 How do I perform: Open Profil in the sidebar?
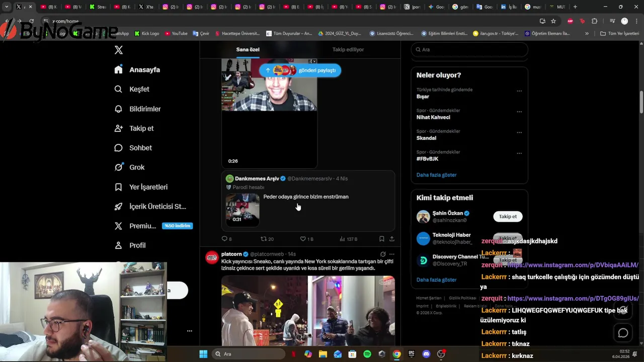click(x=130, y=245)
